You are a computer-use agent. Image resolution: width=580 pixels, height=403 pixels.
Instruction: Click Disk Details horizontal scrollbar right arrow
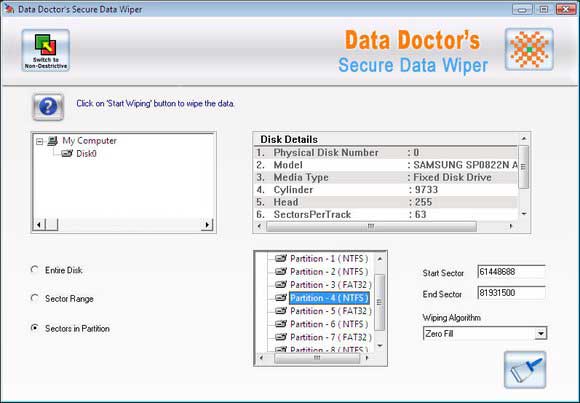(511, 226)
